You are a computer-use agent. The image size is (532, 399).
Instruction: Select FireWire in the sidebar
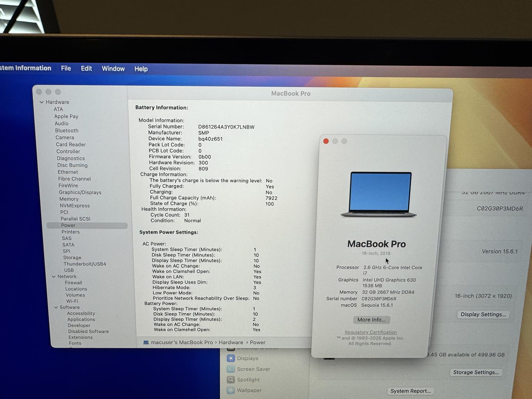(68, 185)
